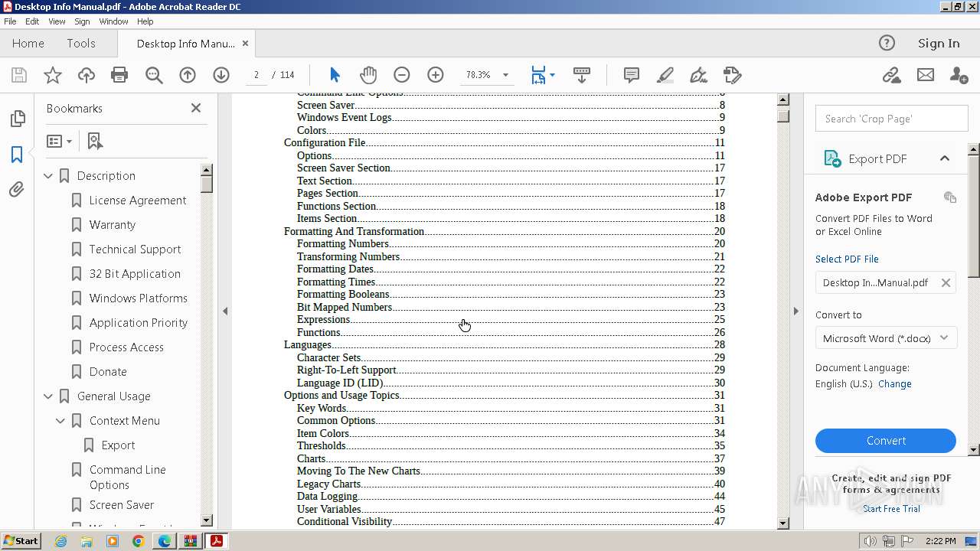Click the Search tools input field

892,119
